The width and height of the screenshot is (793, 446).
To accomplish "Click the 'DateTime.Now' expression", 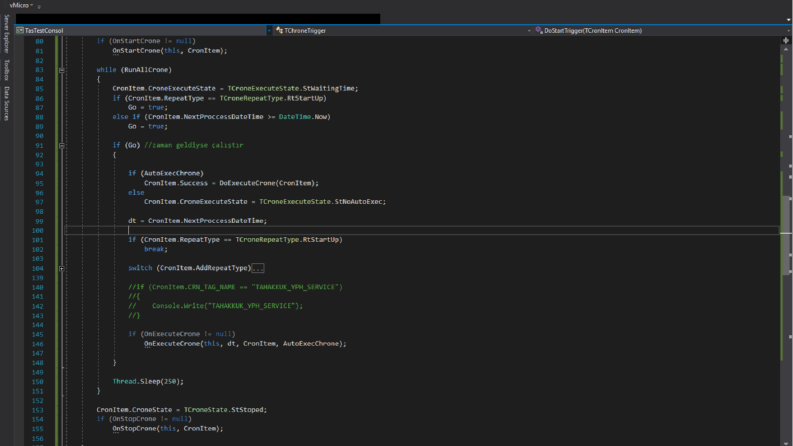I will (x=302, y=116).
